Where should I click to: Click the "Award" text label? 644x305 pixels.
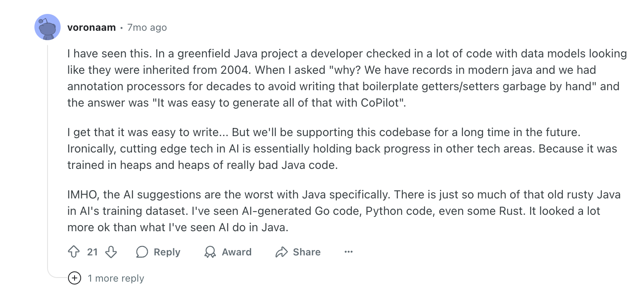click(236, 252)
